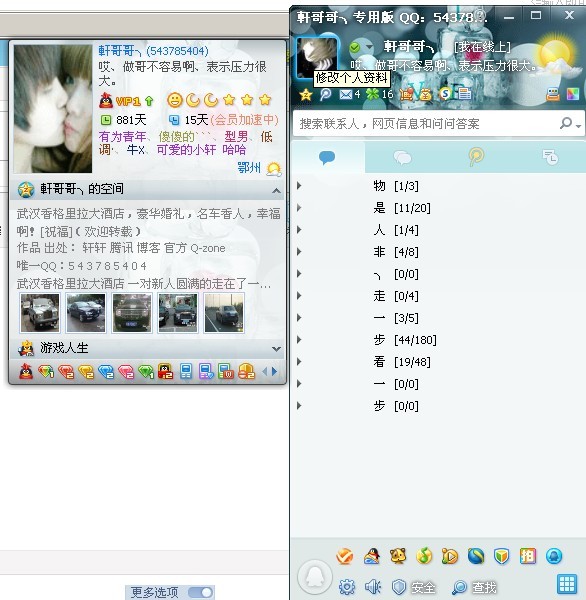Launch the QQ Pet icon in bottom bar
This screenshot has width=586, height=600.
398,556
